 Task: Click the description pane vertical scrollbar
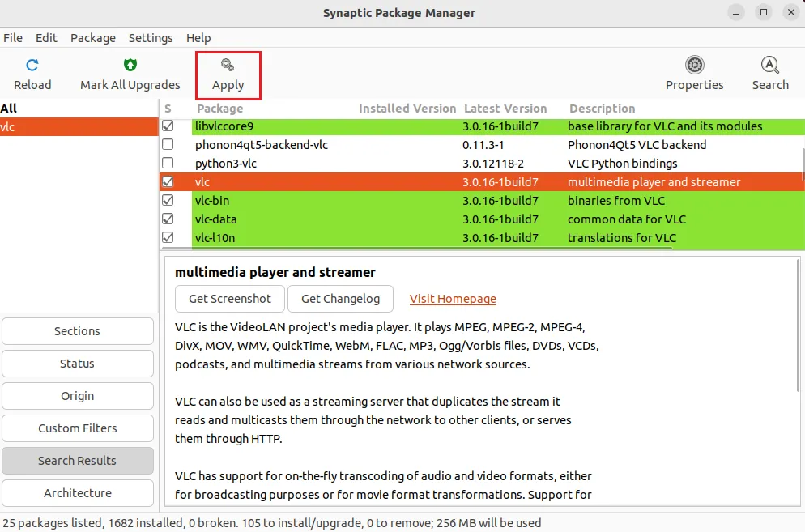(799, 326)
